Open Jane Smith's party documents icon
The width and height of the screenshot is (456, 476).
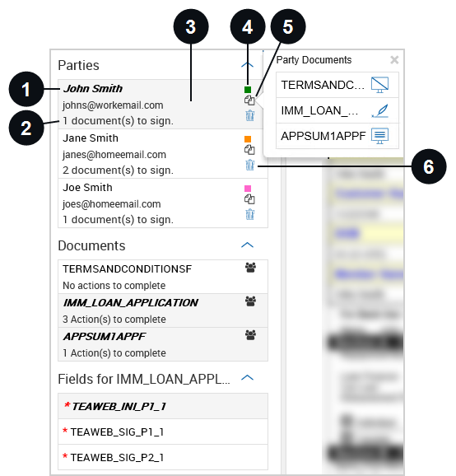(249, 149)
